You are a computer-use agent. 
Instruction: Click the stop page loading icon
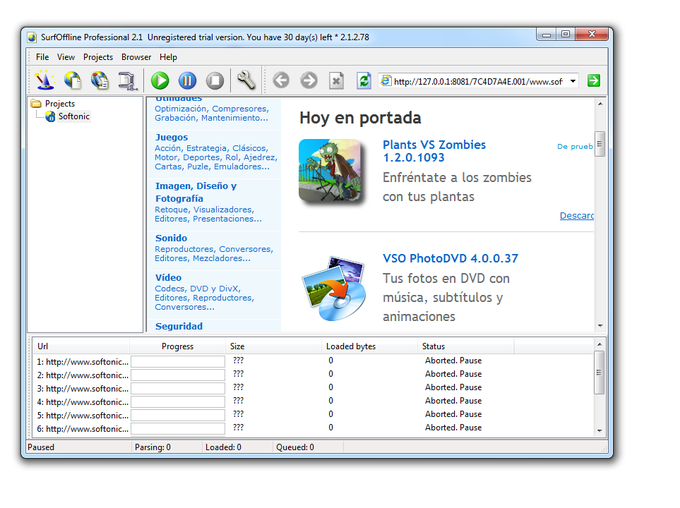click(336, 81)
